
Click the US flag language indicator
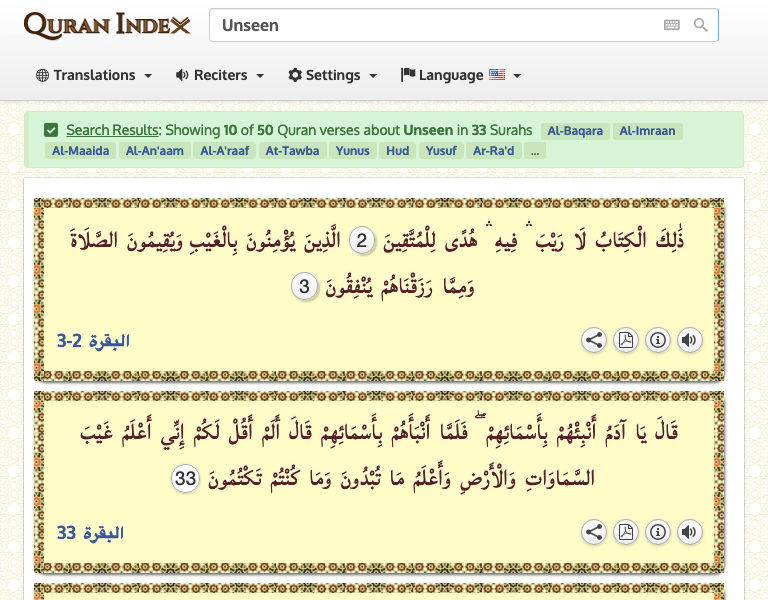click(x=497, y=74)
